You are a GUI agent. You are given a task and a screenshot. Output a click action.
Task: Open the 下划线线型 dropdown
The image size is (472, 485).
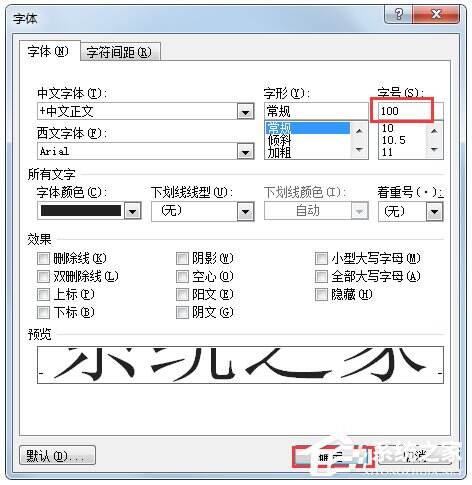coord(203,211)
